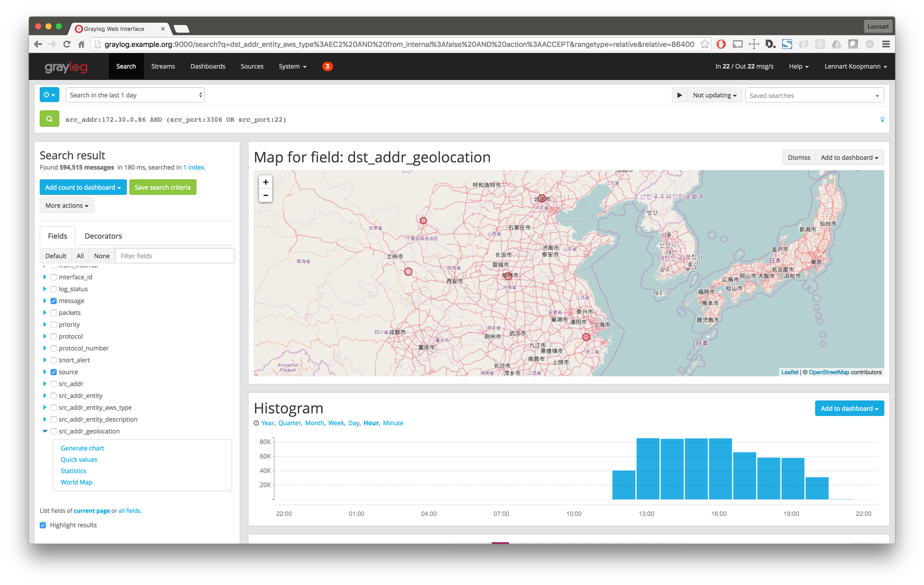Open the Streams menu item

pyautogui.click(x=163, y=66)
